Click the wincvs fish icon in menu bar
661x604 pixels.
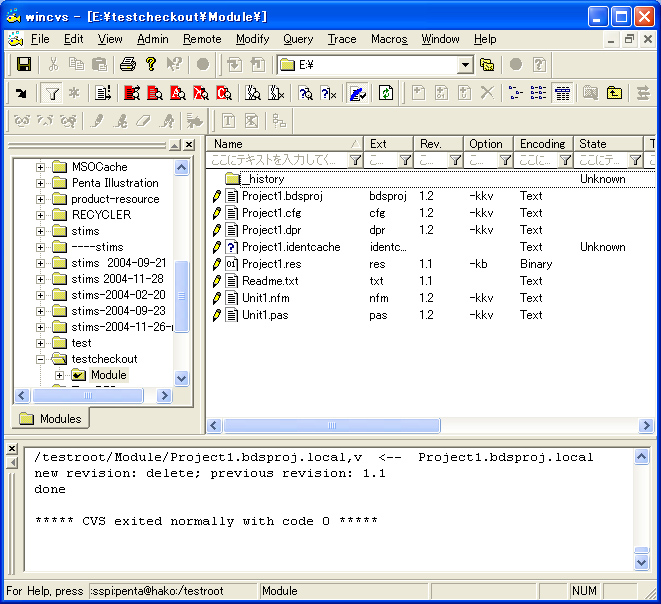coord(16,39)
